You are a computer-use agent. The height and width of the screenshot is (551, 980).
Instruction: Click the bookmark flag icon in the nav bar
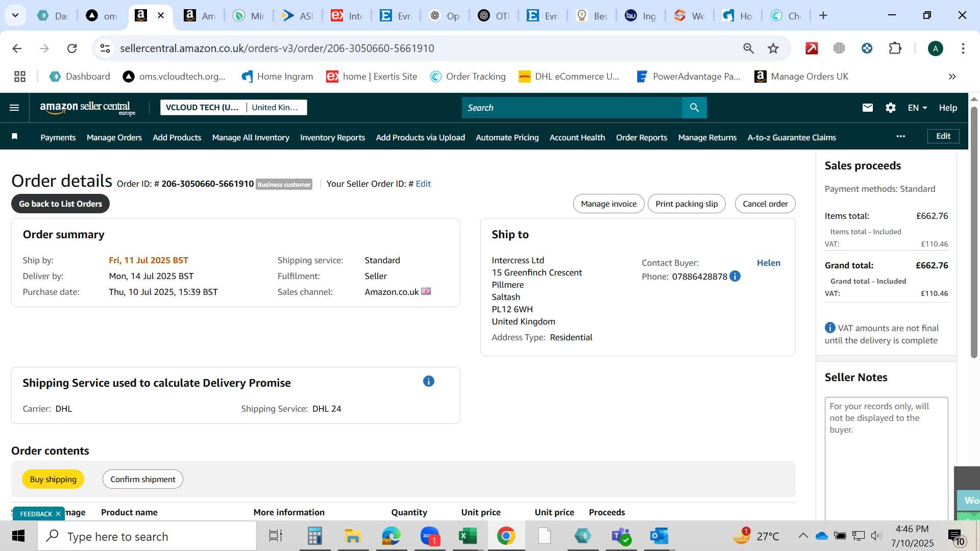15,136
